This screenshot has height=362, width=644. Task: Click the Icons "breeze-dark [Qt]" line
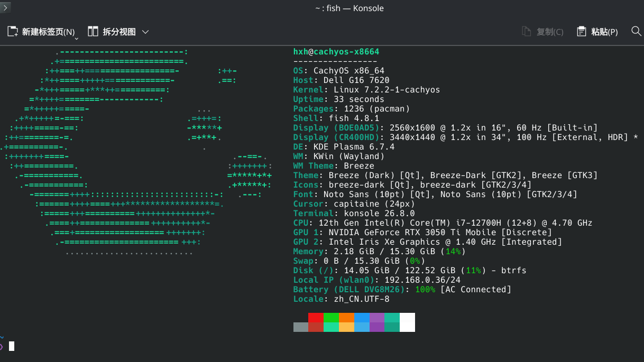coord(412,185)
